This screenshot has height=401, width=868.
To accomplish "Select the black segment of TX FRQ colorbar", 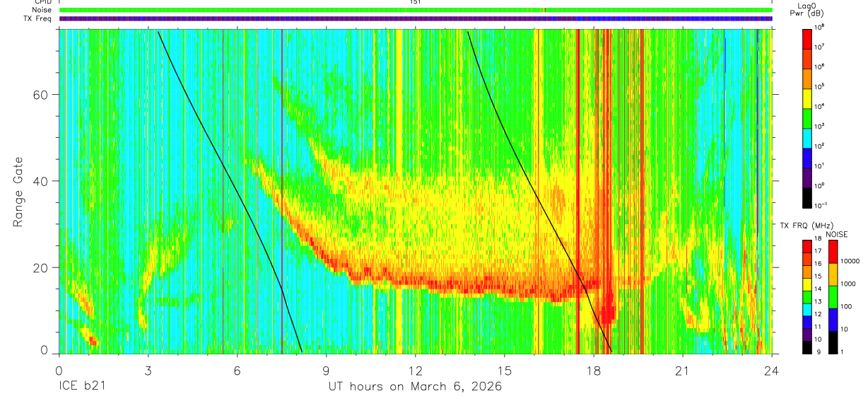I will point(807,347).
